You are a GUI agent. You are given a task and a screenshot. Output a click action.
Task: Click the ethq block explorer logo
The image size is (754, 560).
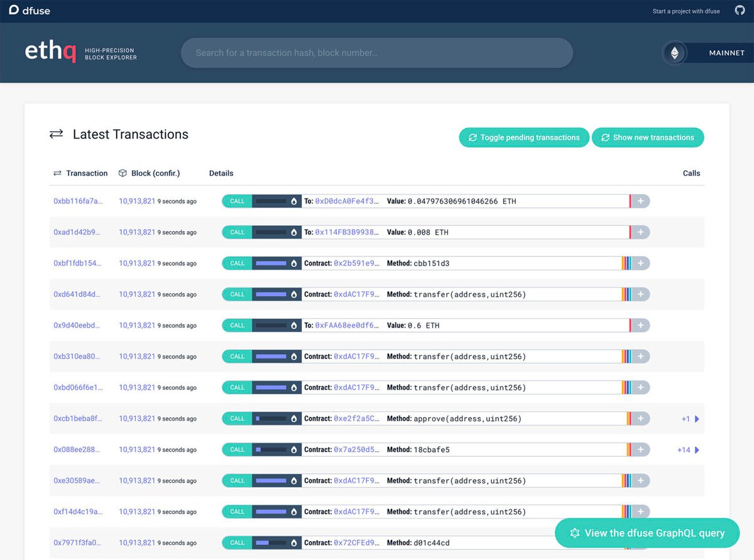[x=50, y=53]
